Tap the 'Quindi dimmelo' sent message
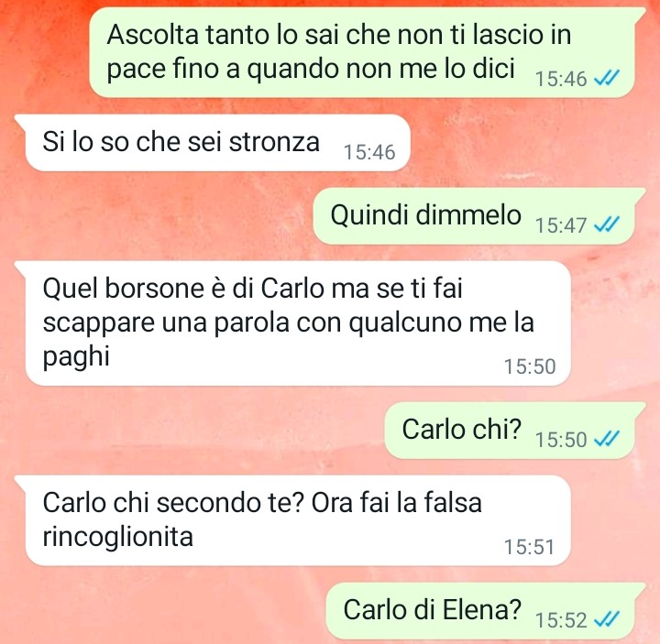660x644 pixels. [x=479, y=216]
